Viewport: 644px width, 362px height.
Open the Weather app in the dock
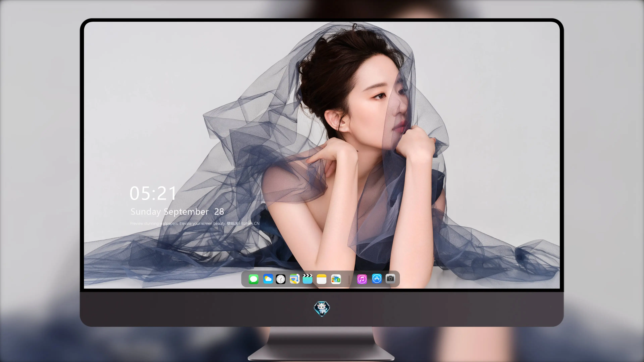(x=268, y=279)
